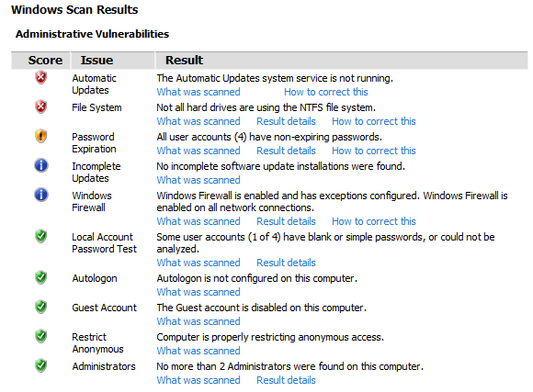Open 'How to correct this' for Password Expiration

(x=374, y=151)
